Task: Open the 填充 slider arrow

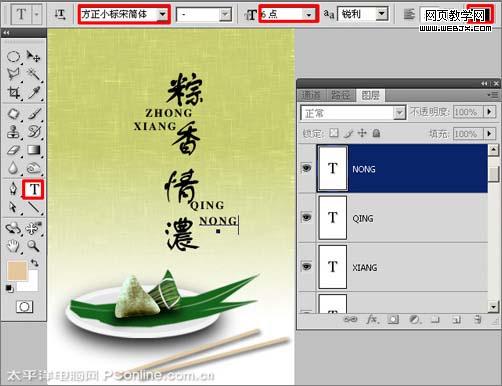Action: tap(489, 134)
